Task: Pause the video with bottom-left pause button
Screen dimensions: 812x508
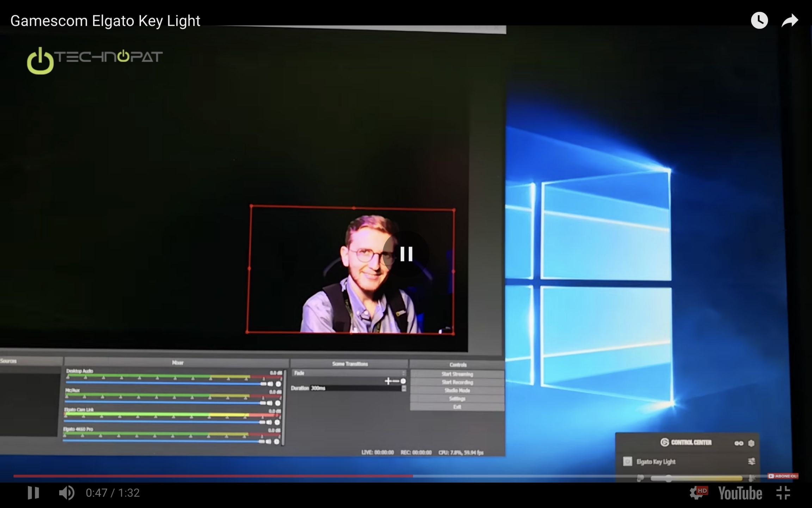Action: (x=33, y=493)
